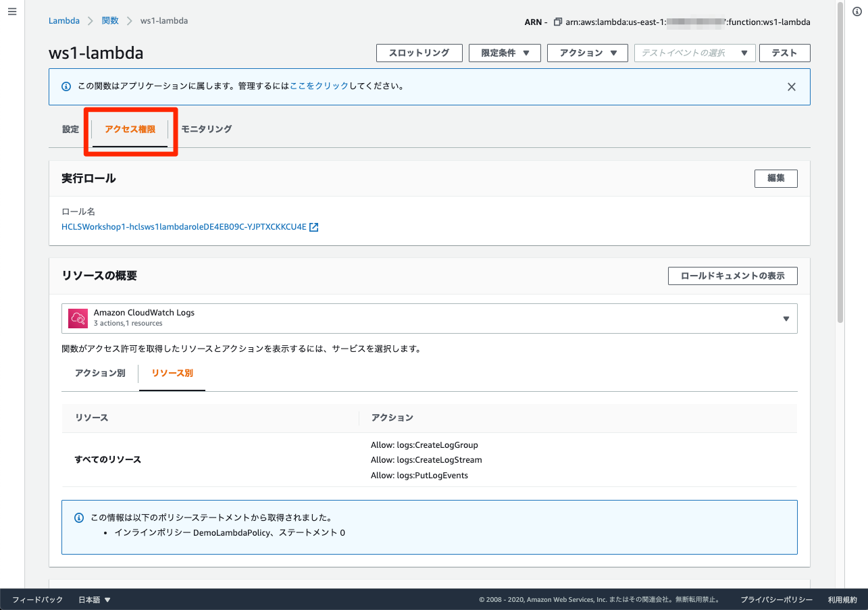Screen dimensions: 868x610
Task: Click the page vertical scrollbar
Action: coord(840,162)
